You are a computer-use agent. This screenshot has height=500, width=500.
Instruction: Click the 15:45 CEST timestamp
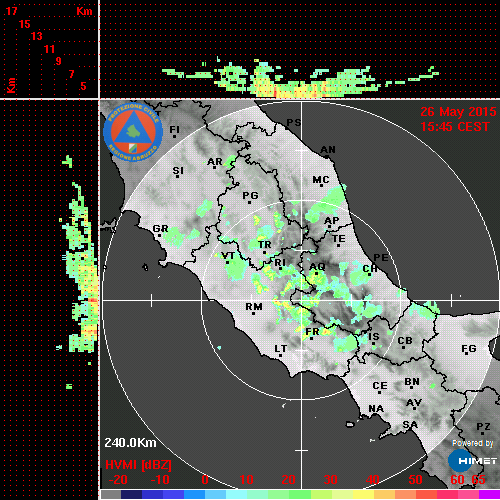point(455,127)
